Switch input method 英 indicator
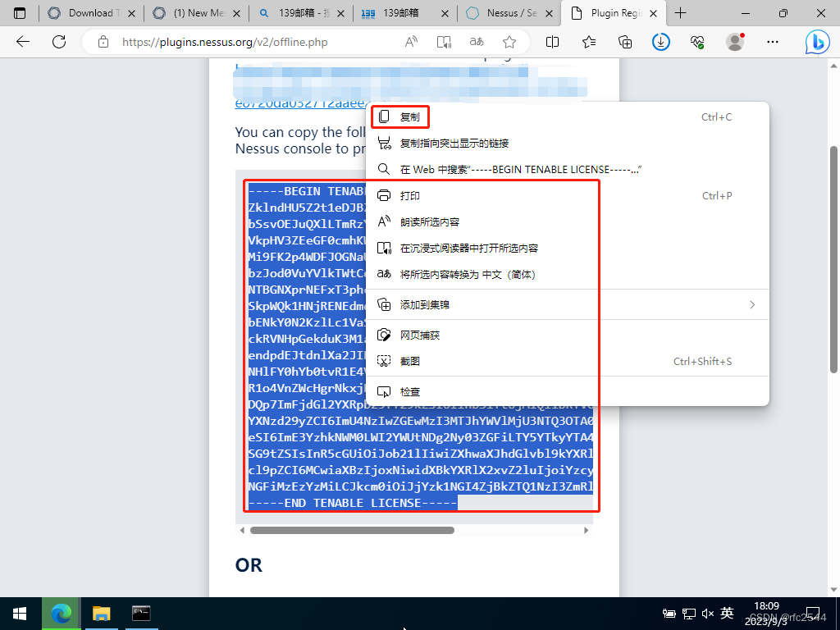 tap(727, 613)
